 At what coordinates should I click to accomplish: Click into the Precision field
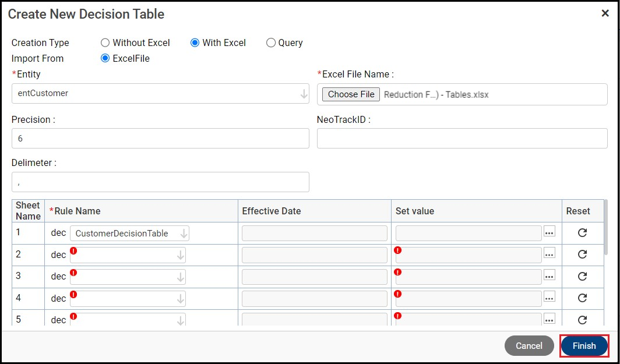coord(160,139)
